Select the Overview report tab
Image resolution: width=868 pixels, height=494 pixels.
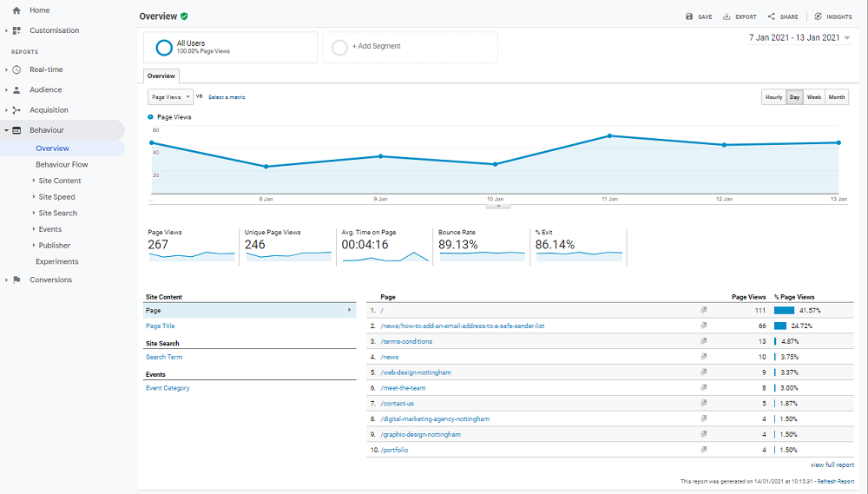[161, 76]
